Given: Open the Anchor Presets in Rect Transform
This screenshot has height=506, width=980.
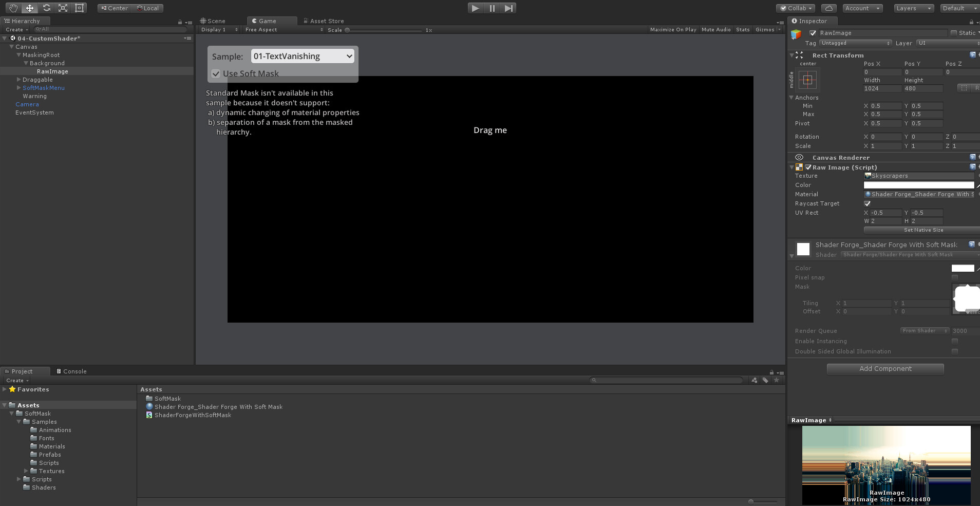Looking at the screenshot, I should click(807, 80).
